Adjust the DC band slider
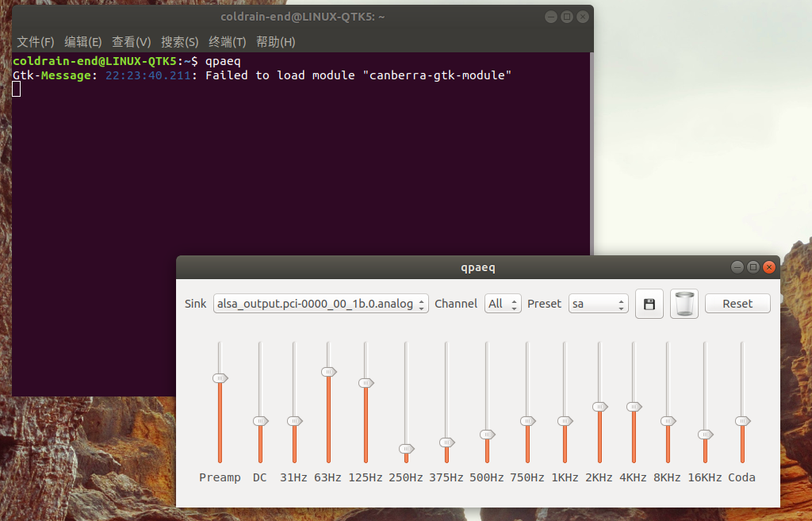The width and height of the screenshot is (812, 521). [x=259, y=420]
